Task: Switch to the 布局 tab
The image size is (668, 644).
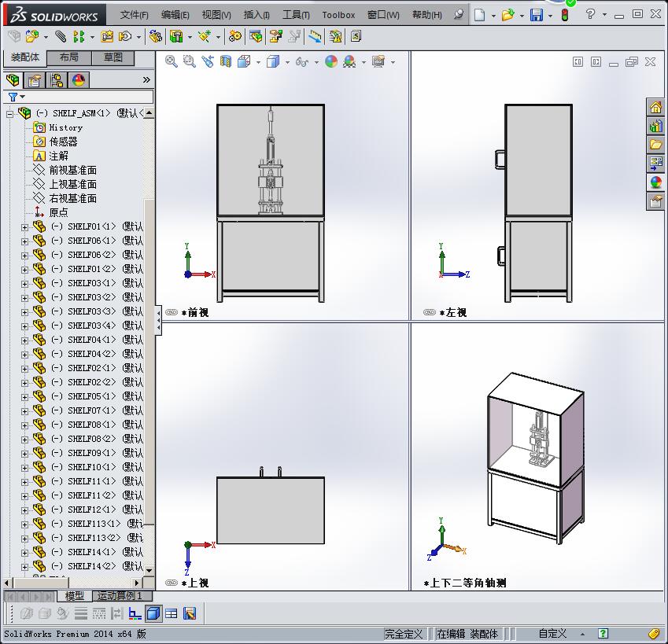Action: [x=68, y=57]
